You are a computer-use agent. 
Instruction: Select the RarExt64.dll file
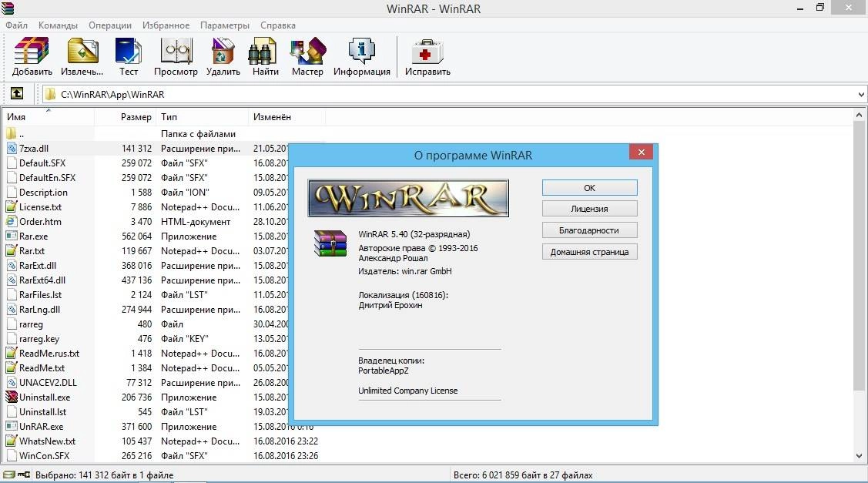click(x=42, y=280)
